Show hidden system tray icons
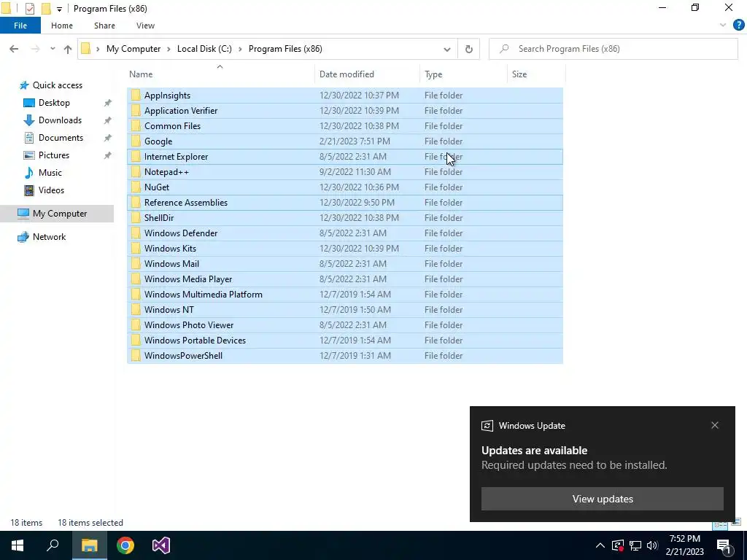 [600, 545]
